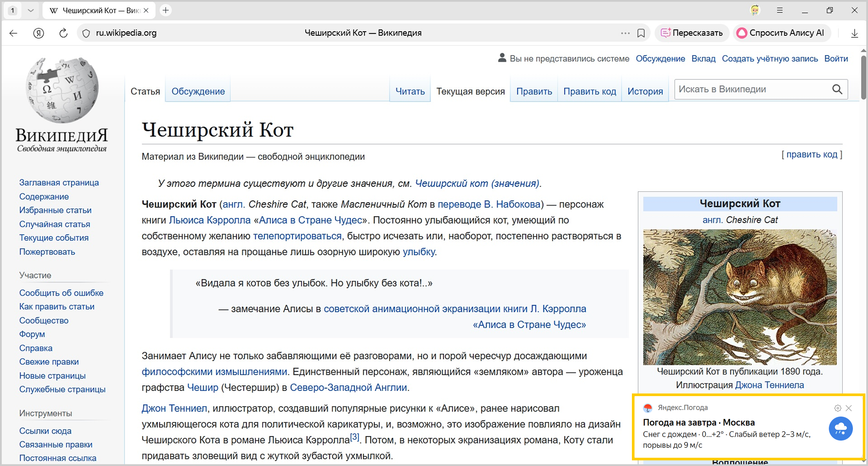Close the Яндекс.Погода notification
868x466 pixels.
click(x=849, y=408)
